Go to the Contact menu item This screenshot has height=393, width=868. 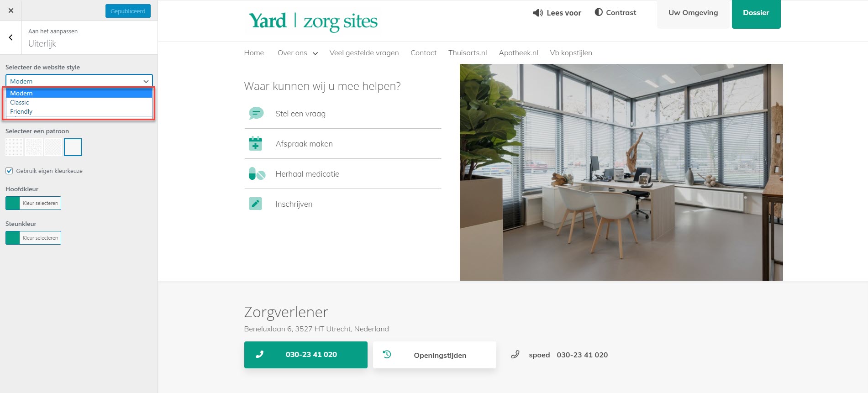point(423,52)
